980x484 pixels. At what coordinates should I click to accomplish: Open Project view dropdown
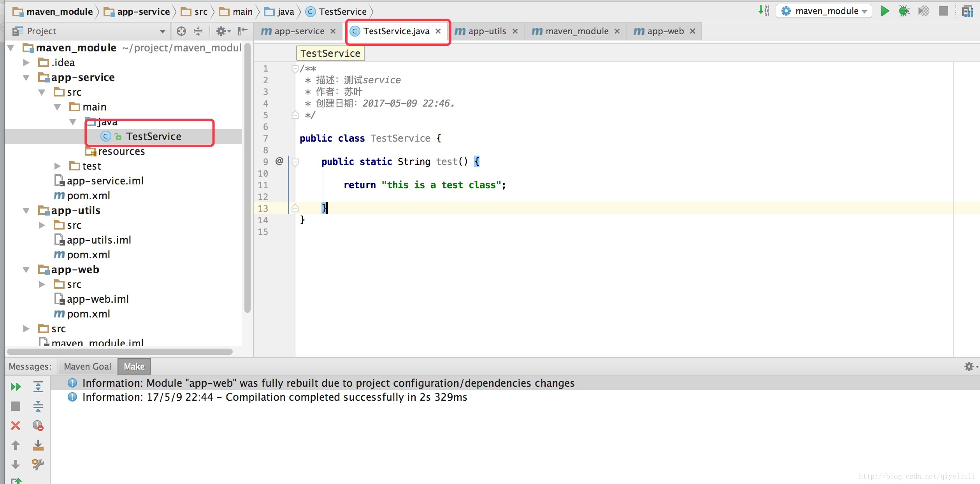[162, 32]
